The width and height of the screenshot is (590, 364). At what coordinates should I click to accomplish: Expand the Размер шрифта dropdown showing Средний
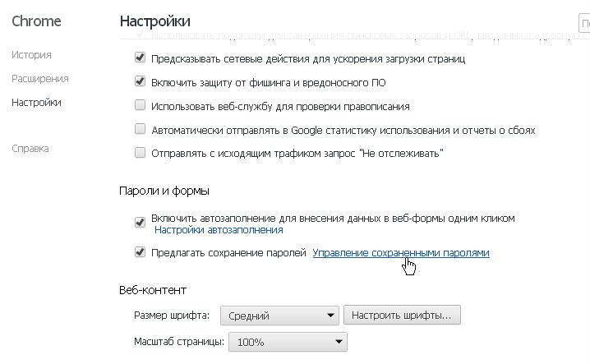click(280, 316)
